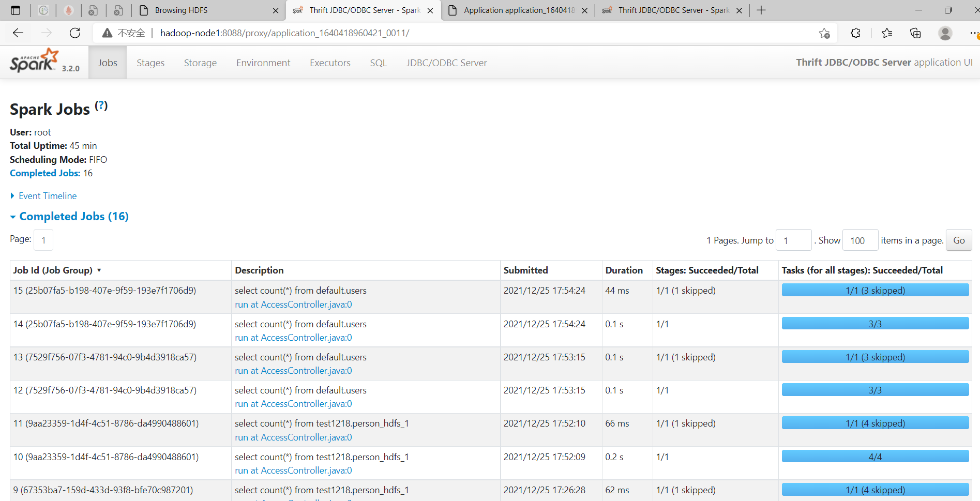Open the browser extensions panel
This screenshot has height=501, width=980.
855,33
